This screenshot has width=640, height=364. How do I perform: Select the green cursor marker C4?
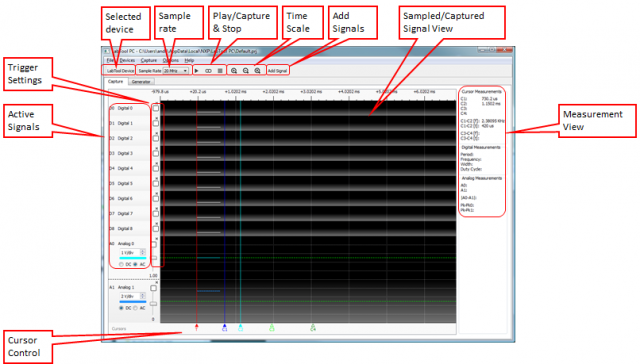point(313,327)
